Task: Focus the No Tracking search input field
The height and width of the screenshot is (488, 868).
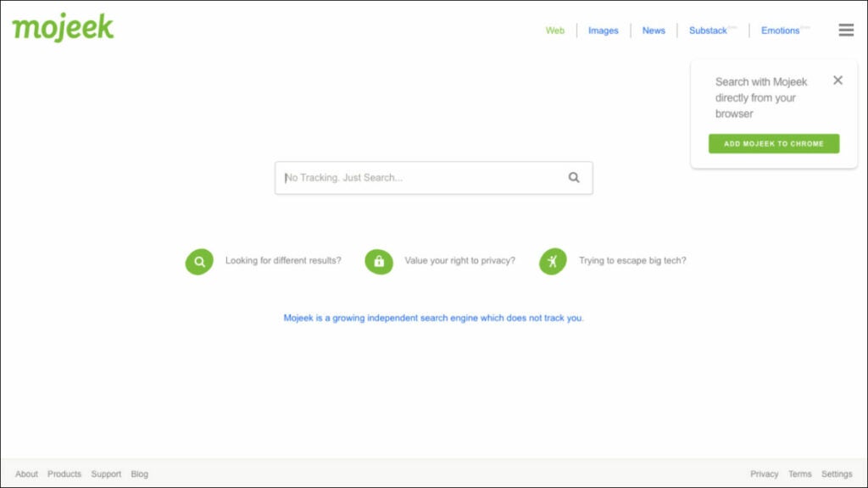Action: (420, 178)
